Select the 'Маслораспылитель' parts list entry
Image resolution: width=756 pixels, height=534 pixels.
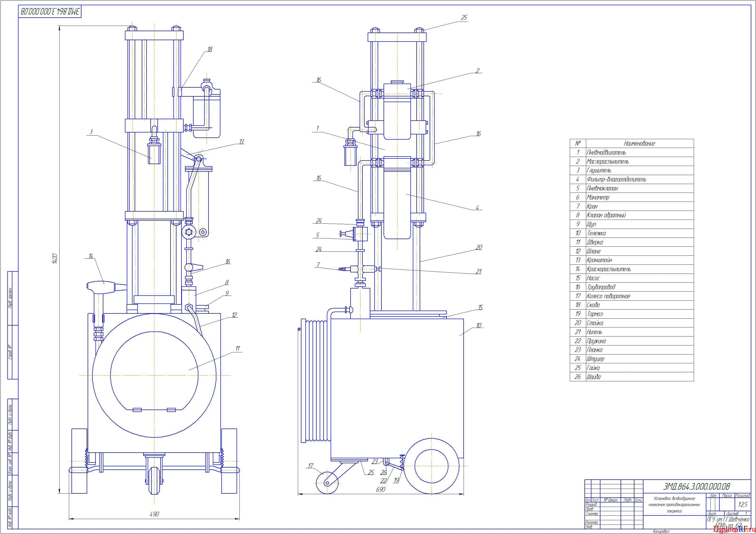pos(632,161)
